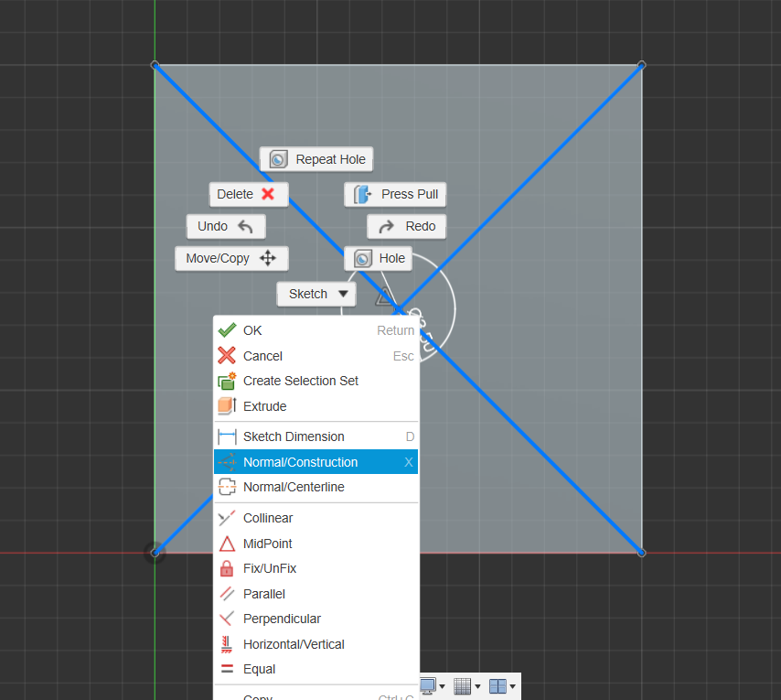Click the red Cancel X icon
The height and width of the screenshot is (700, 781).
[227, 356]
